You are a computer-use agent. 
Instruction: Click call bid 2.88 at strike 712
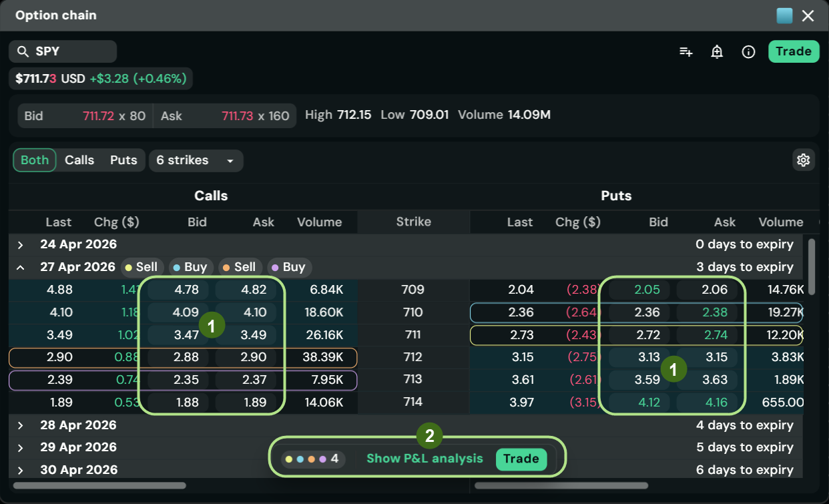coord(179,357)
